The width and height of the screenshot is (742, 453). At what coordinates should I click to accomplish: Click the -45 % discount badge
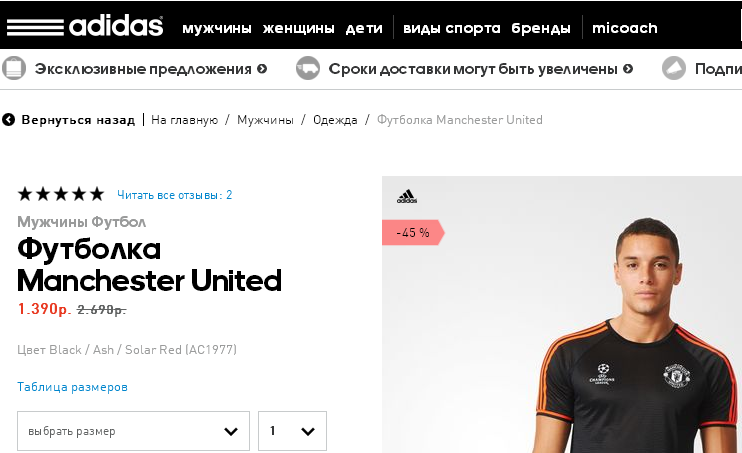click(x=413, y=233)
